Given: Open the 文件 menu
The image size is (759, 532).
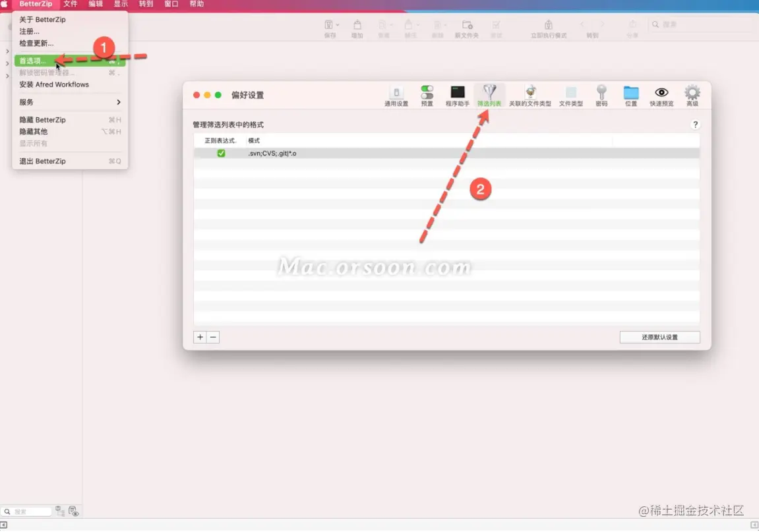Looking at the screenshot, I should coord(70,4).
